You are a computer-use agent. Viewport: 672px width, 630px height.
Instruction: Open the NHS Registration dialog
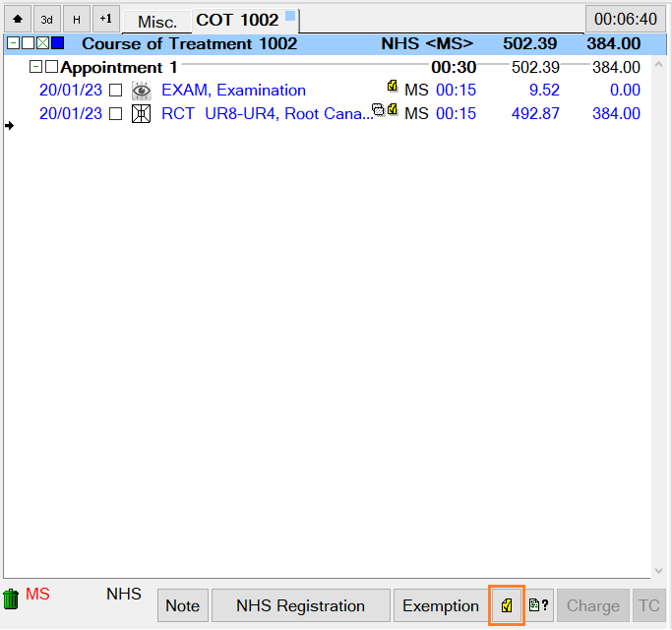click(300, 605)
